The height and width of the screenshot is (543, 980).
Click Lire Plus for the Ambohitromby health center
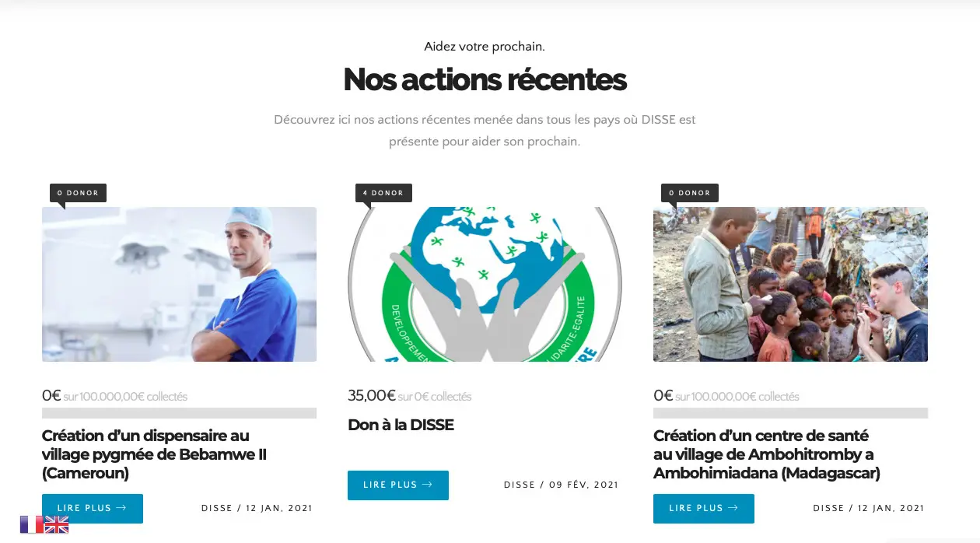(x=704, y=508)
